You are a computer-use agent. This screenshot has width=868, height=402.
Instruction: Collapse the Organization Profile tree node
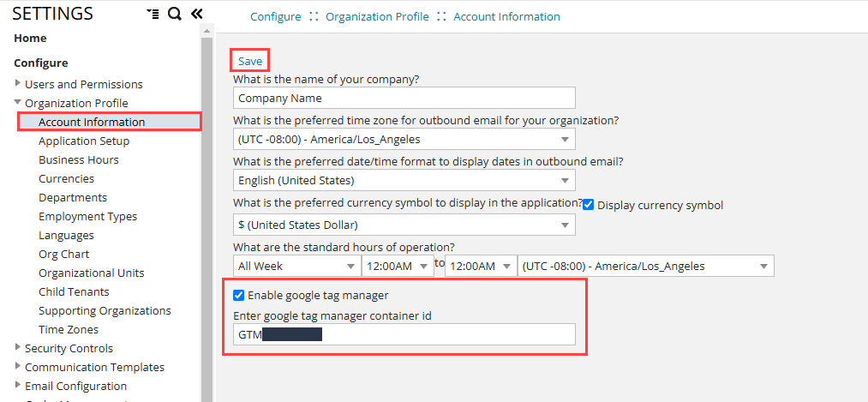click(18, 103)
